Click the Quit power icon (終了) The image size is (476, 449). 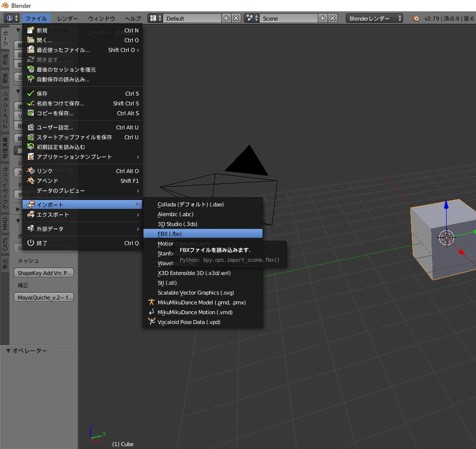tap(30, 243)
